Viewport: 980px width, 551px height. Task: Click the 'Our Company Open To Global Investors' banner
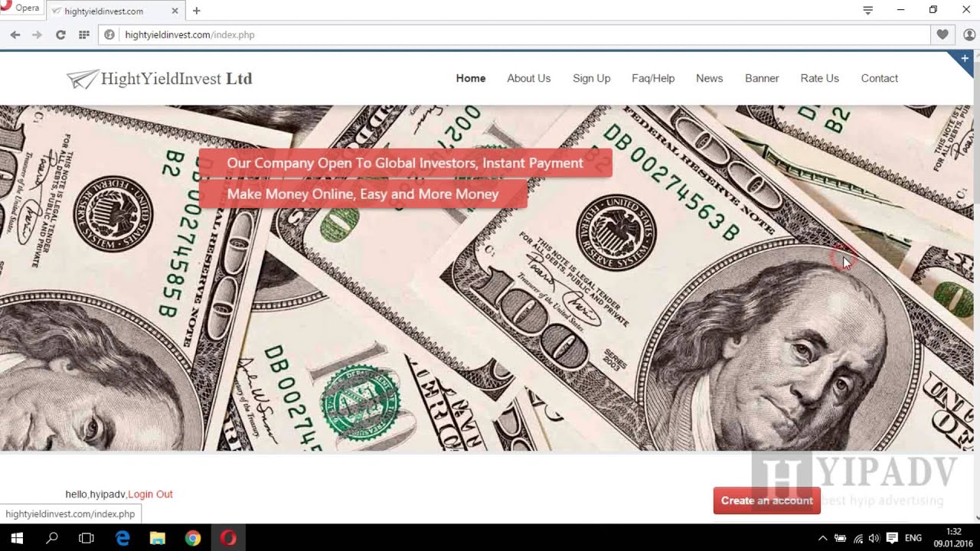pos(405,163)
